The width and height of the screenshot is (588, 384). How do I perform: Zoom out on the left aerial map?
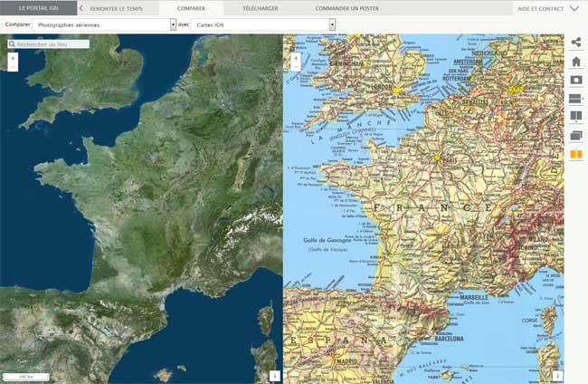13,67
